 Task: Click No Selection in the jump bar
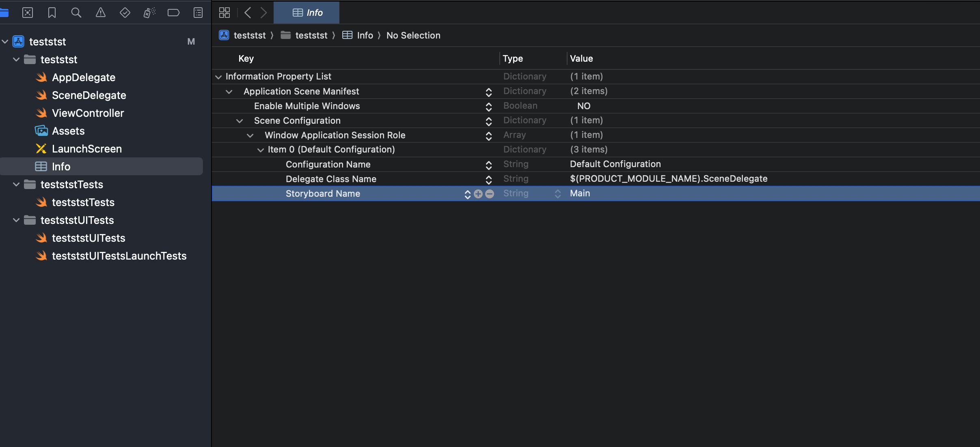(x=413, y=36)
